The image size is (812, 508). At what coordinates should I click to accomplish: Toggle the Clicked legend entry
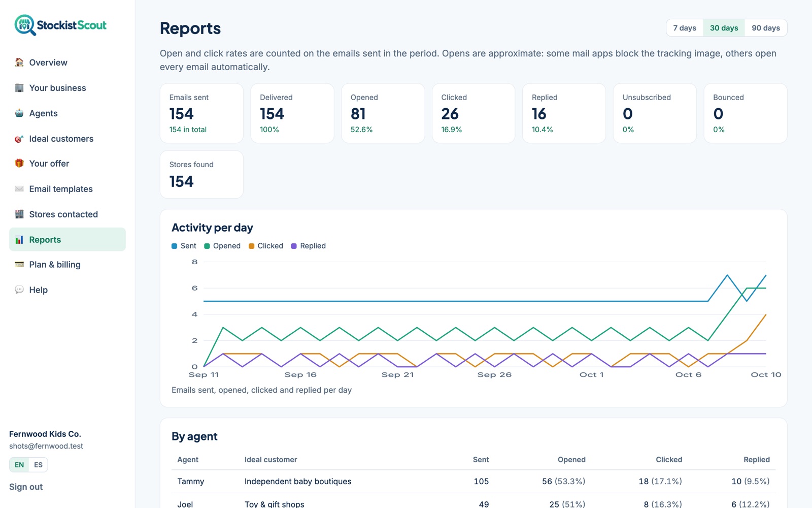pos(266,246)
